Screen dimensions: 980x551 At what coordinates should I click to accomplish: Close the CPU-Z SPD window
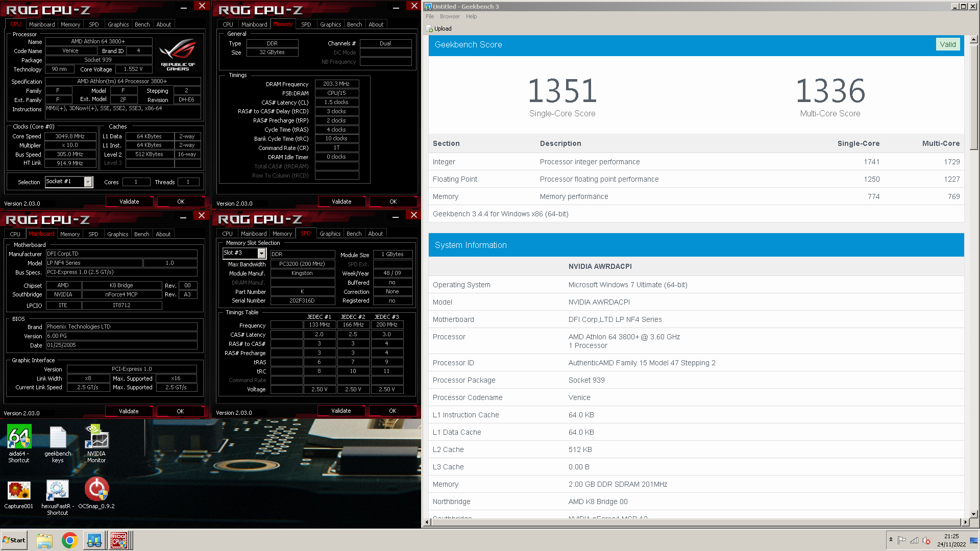click(414, 215)
